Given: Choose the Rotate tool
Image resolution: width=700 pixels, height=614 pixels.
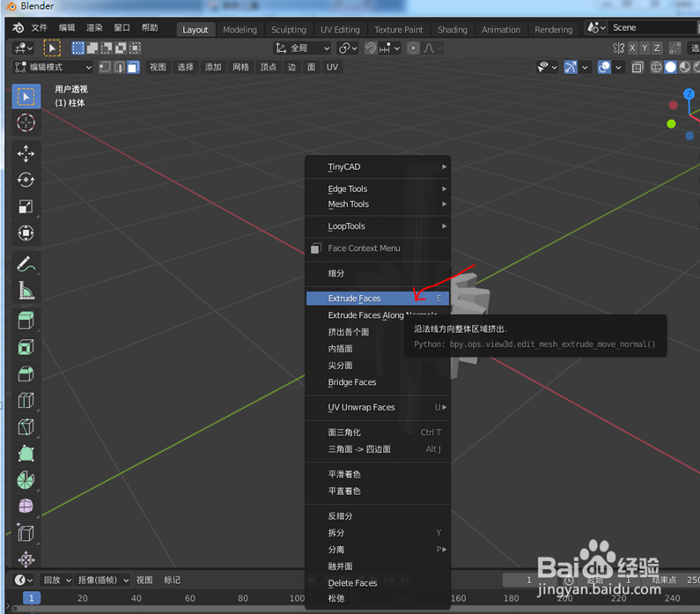Looking at the screenshot, I should click(26, 180).
